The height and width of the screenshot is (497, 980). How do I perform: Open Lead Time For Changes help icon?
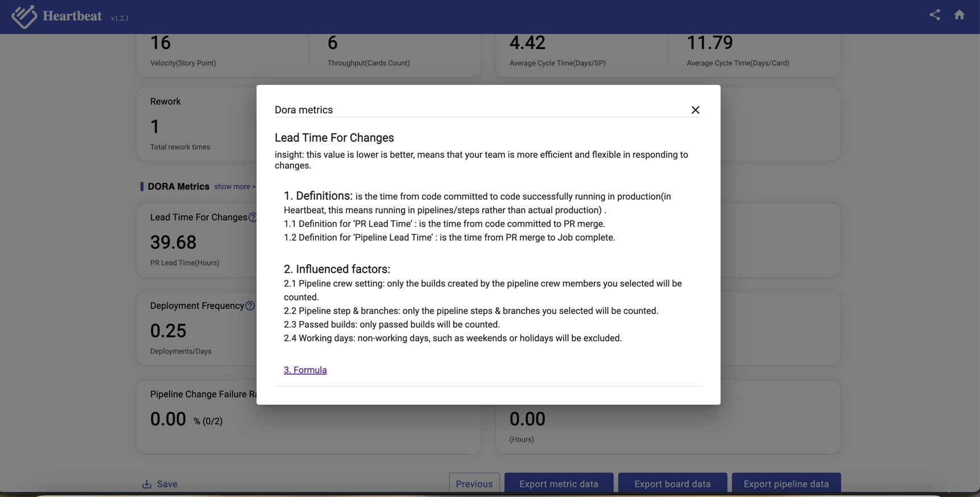click(253, 217)
